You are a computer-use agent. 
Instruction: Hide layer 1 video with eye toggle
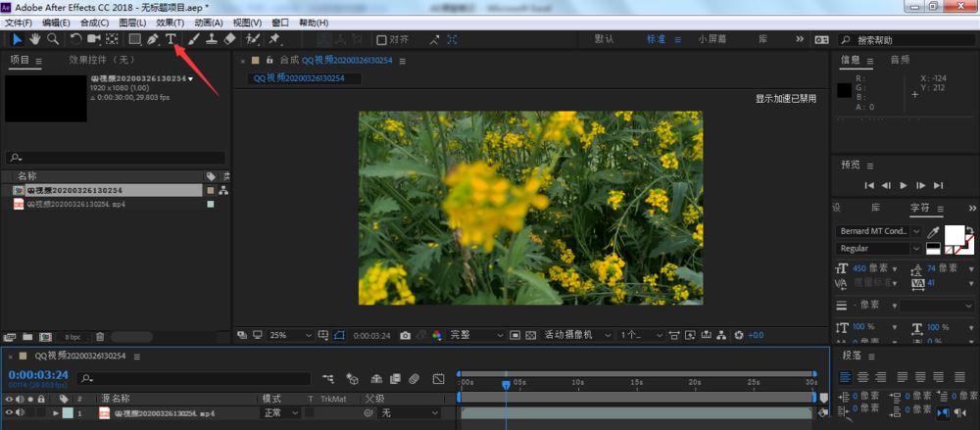10,413
